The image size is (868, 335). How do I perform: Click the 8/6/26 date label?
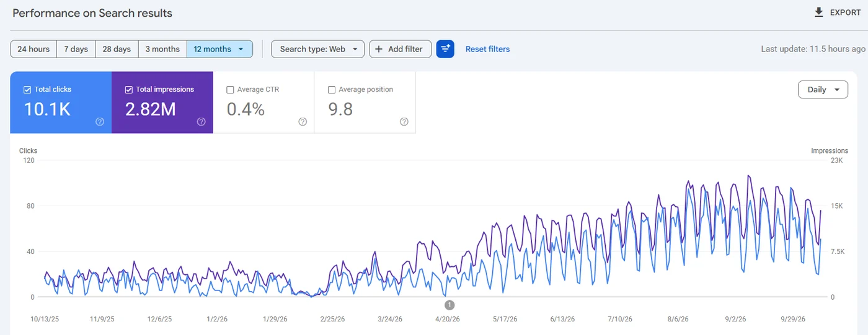click(678, 320)
